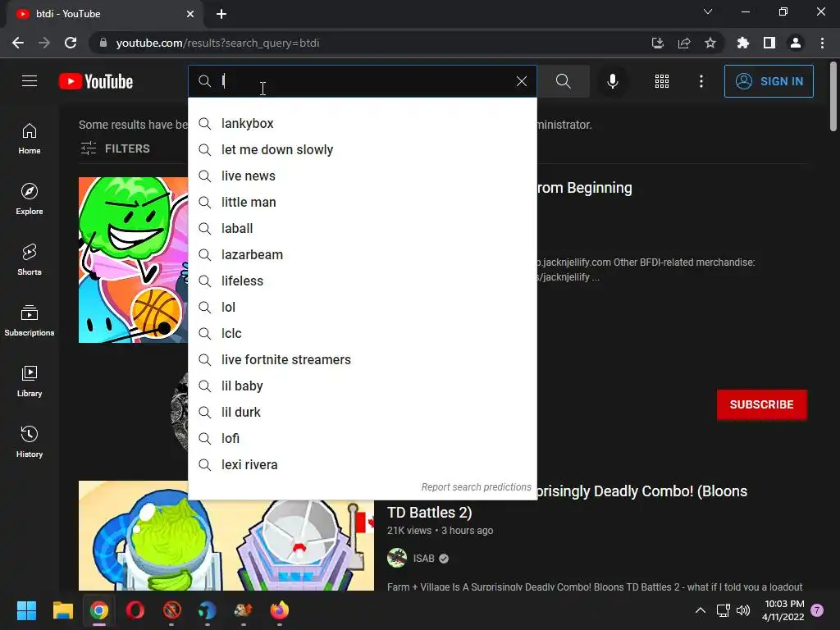Select suggestion 'lil baby'
The height and width of the screenshot is (630, 840).
click(362, 386)
